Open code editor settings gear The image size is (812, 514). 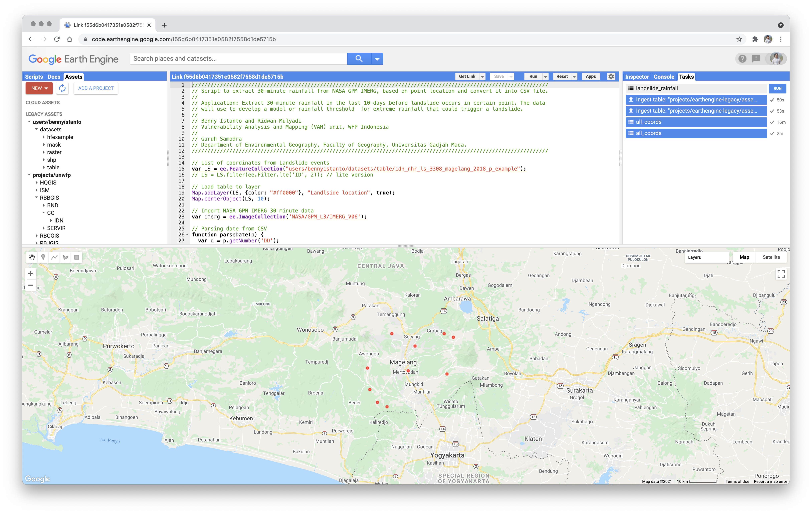pyautogui.click(x=611, y=76)
